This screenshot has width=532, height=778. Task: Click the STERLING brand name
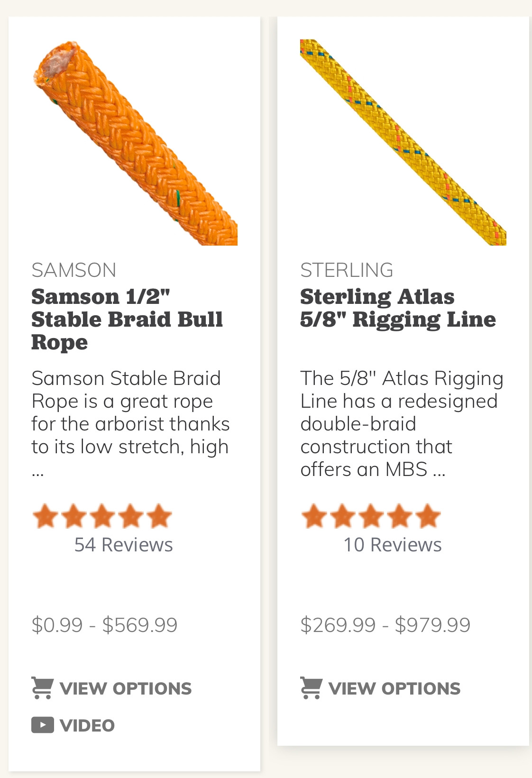347,270
